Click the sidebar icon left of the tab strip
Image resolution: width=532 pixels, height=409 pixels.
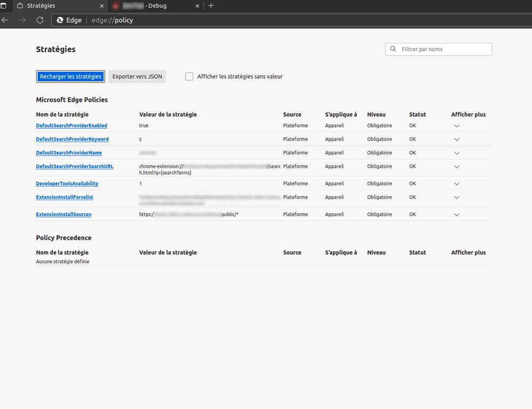(5, 5)
